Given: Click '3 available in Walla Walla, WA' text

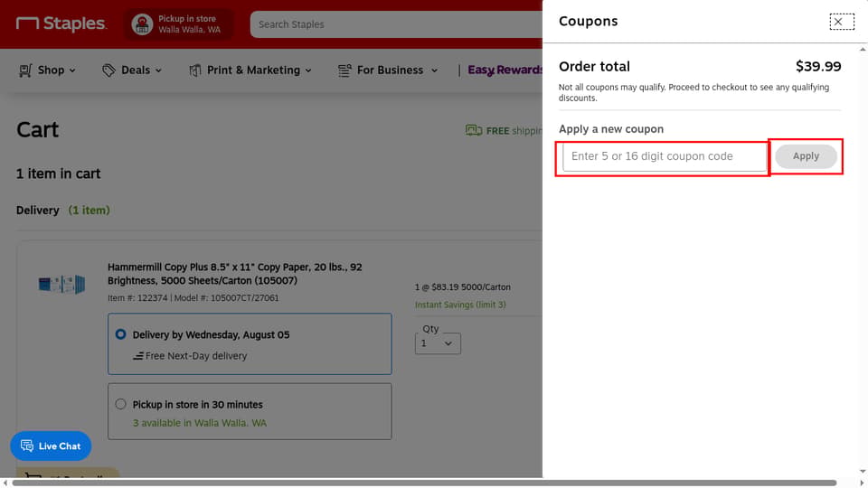Looking at the screenshot, I should coord(199,423).
